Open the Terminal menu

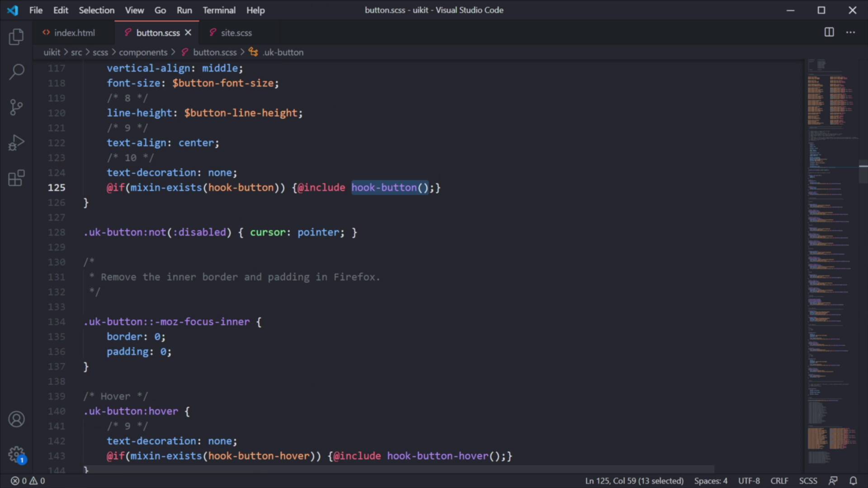(x=219, y=10)
